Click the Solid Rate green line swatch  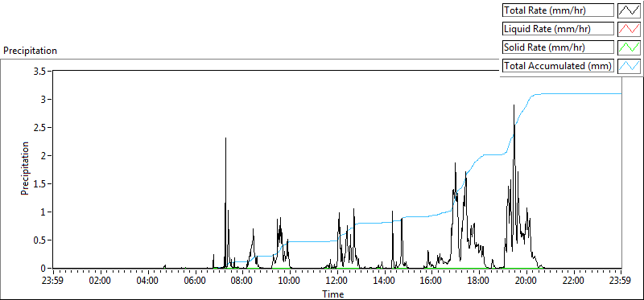(x=630, y=47)
